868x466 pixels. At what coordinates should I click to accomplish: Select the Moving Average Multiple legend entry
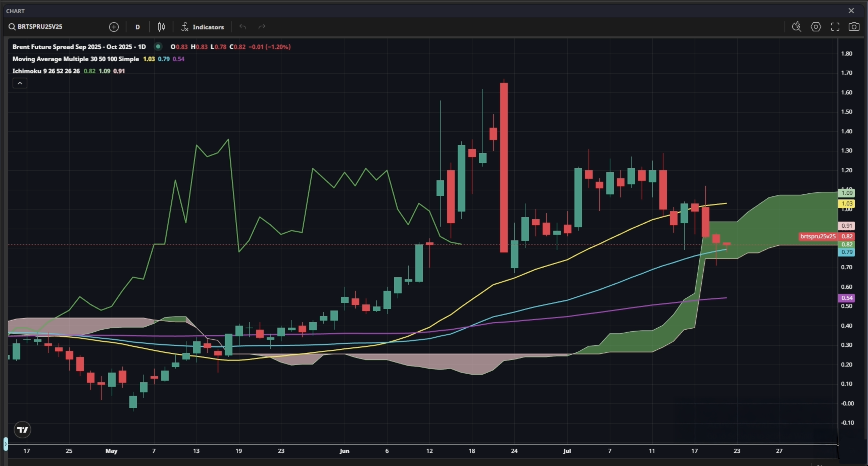pos(76,59)
